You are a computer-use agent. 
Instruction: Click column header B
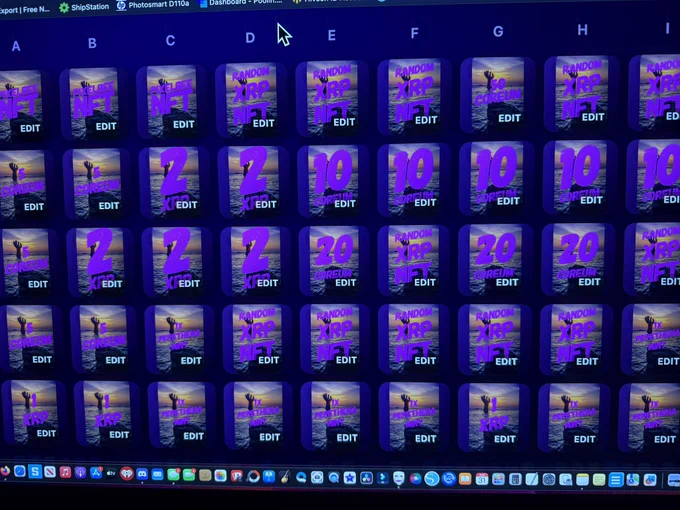click(x=92, y=43)
